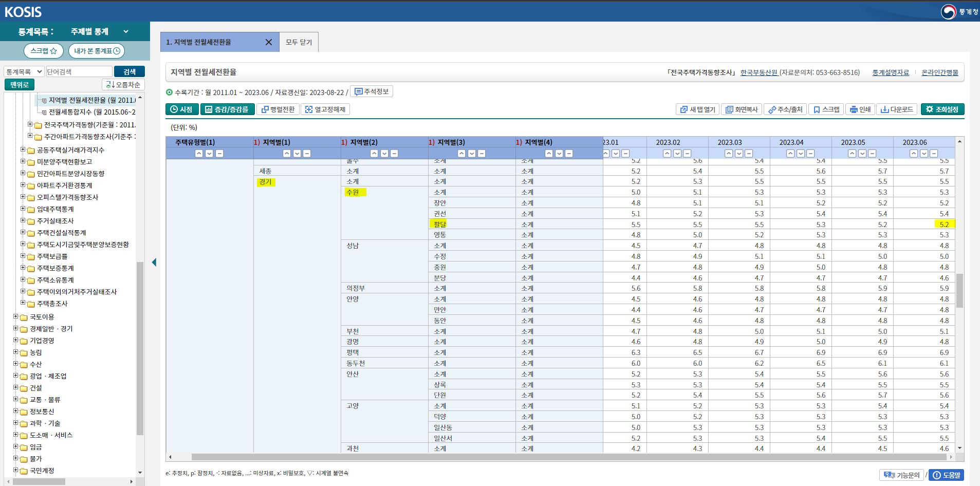Click the 통계청 emblem icon
Viewport: 980px width, 486px height.
pos(948,11)
